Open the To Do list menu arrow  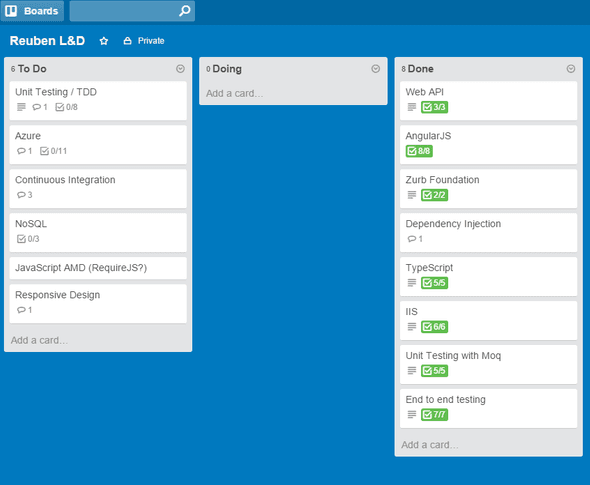click(180, 68)
